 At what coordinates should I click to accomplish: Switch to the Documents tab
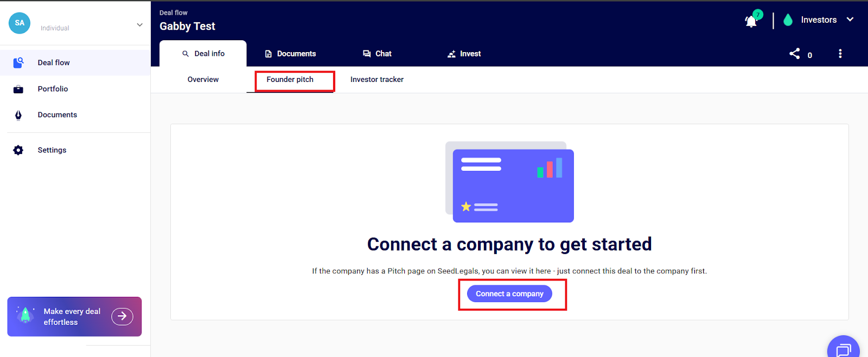pyautogui.click(x=290, y=54)
